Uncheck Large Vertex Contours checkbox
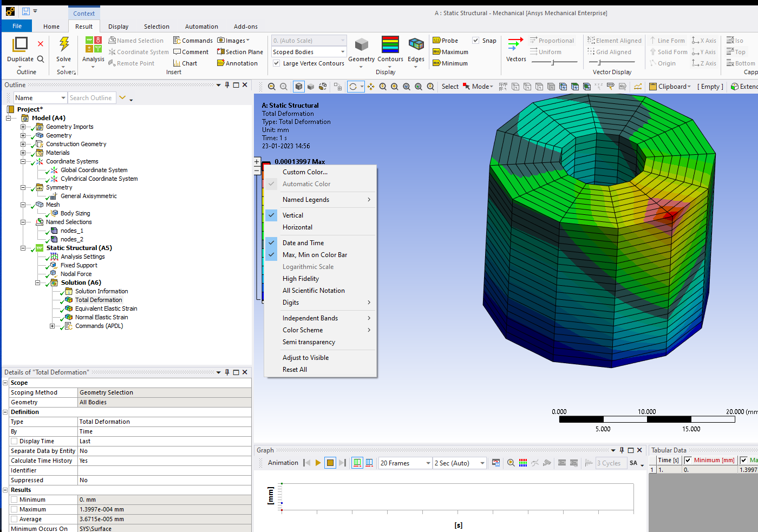Viewport: 758px width, 532px height. [x=277, y=63]
